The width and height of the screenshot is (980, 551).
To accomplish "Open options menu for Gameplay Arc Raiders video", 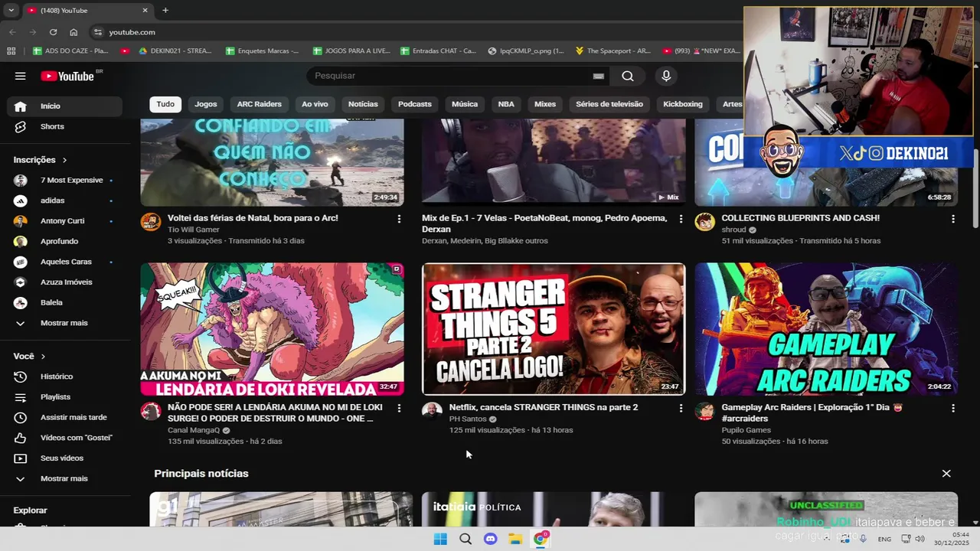I will tap(953, 409).
